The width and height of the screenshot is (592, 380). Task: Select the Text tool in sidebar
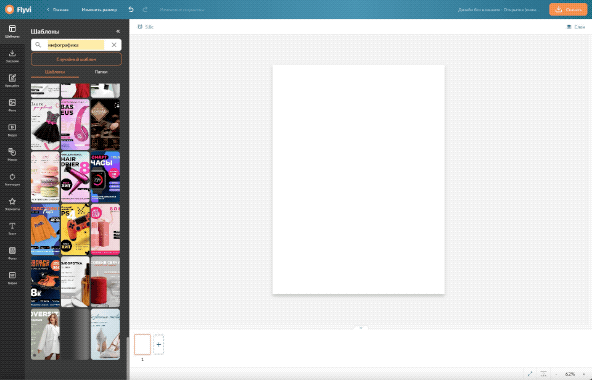coord(12,229)
